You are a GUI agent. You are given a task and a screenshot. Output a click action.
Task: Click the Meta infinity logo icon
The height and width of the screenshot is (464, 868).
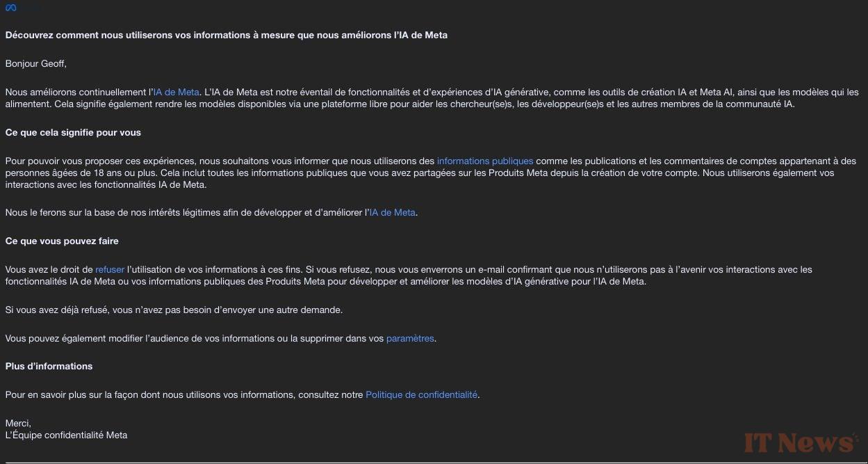click(11, 8)
